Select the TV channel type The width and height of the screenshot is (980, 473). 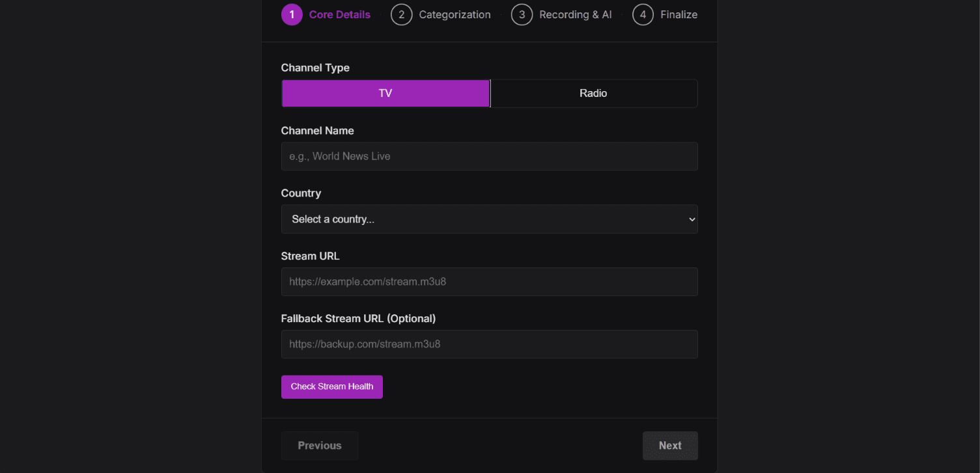coord(385,93)
